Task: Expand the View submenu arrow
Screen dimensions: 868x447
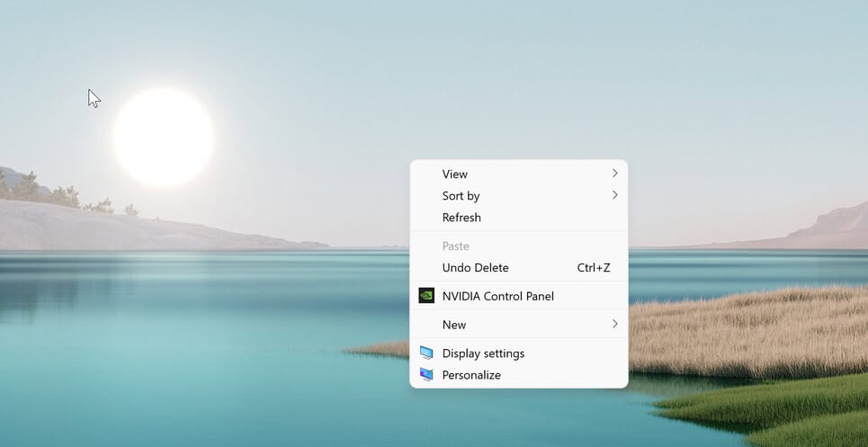Action: [615, 174]
